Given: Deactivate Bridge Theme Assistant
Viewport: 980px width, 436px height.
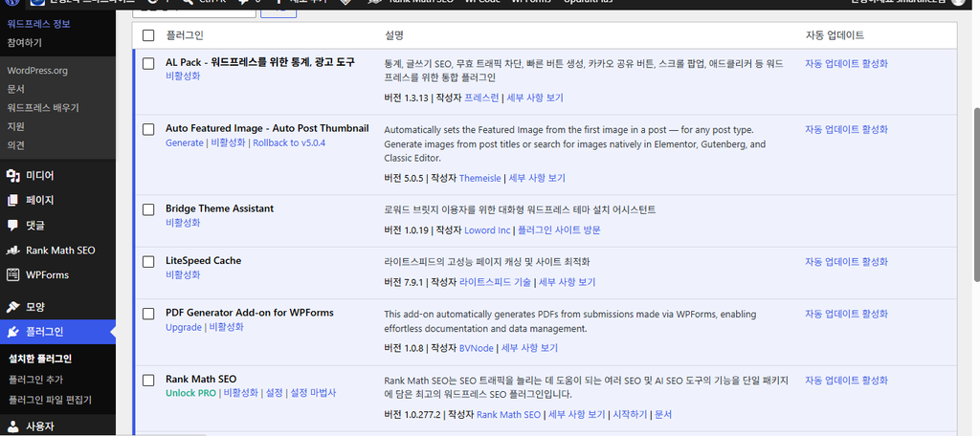Looking at the screenshot, I should click(183, 223).
